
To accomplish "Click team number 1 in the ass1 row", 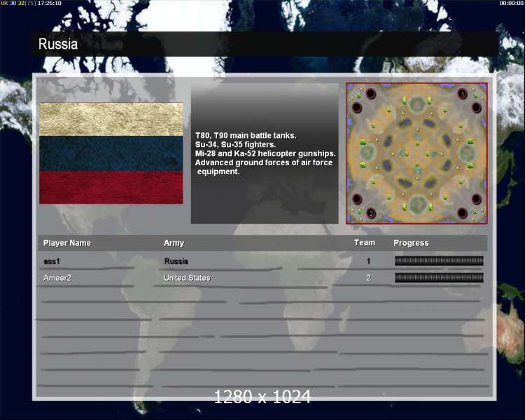I will click(368, 261).
